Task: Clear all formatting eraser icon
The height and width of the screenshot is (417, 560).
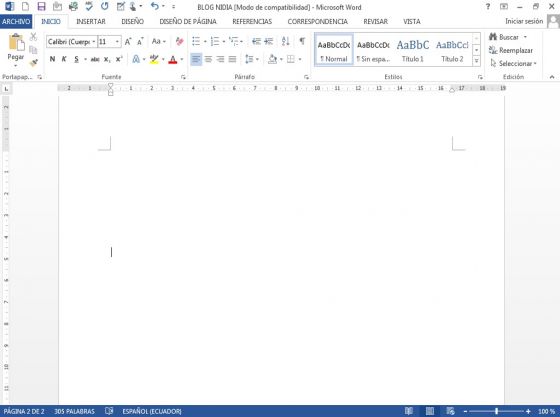Action: click(179, 42)
